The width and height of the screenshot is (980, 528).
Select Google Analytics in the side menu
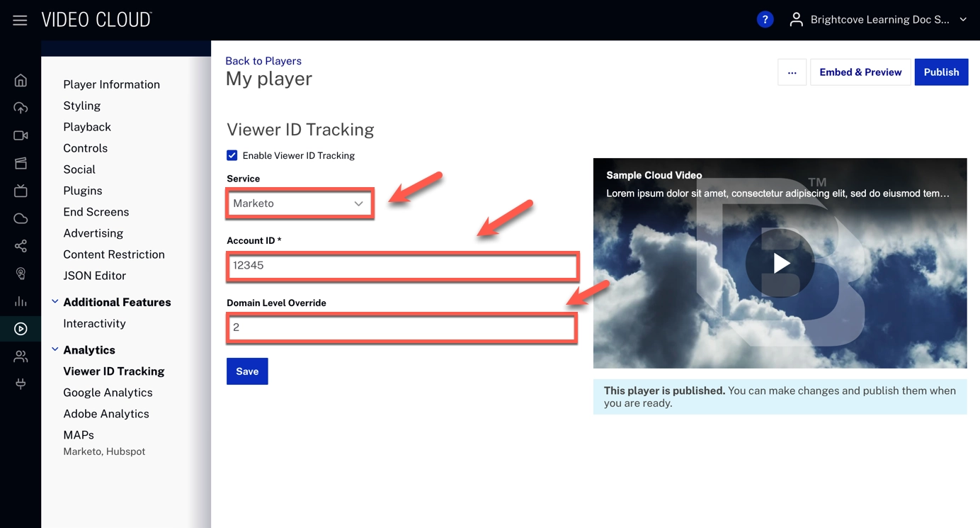108,392
